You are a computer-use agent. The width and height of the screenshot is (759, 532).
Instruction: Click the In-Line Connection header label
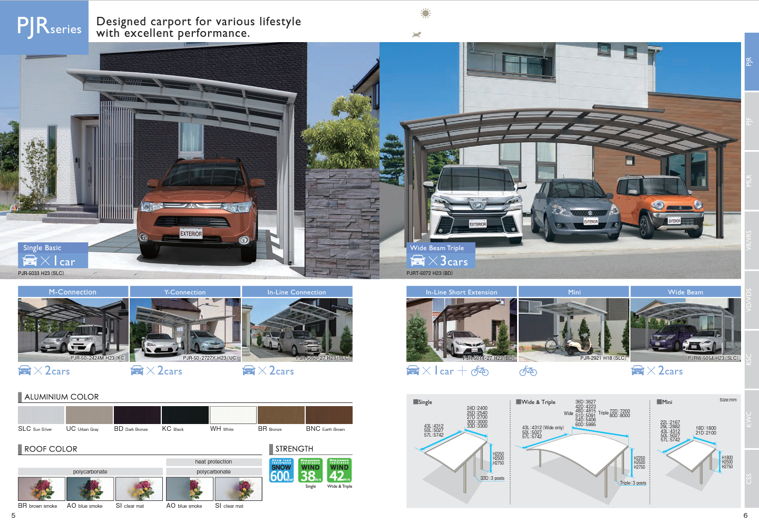pyautogui.click(x=297, y=292)
